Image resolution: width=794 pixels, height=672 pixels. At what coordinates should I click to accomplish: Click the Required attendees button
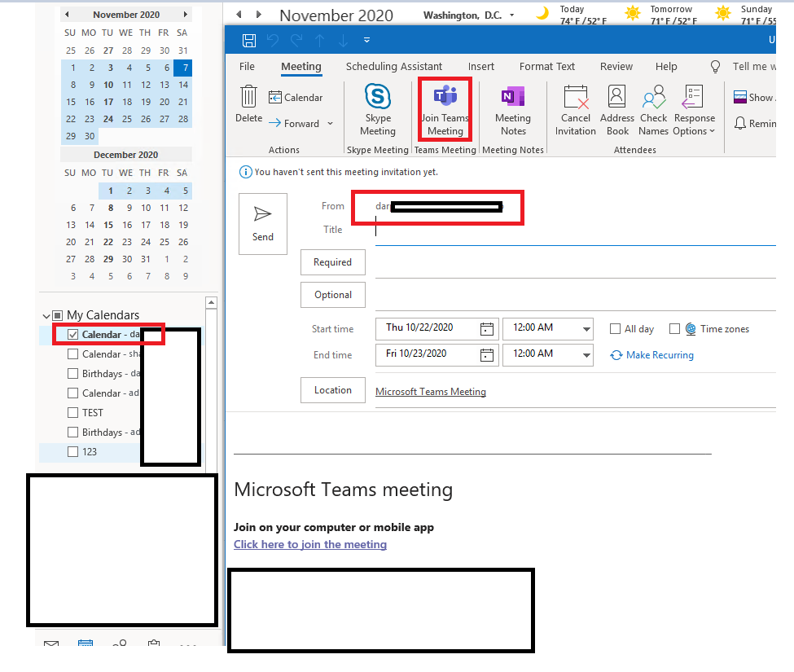click(333, 262)
